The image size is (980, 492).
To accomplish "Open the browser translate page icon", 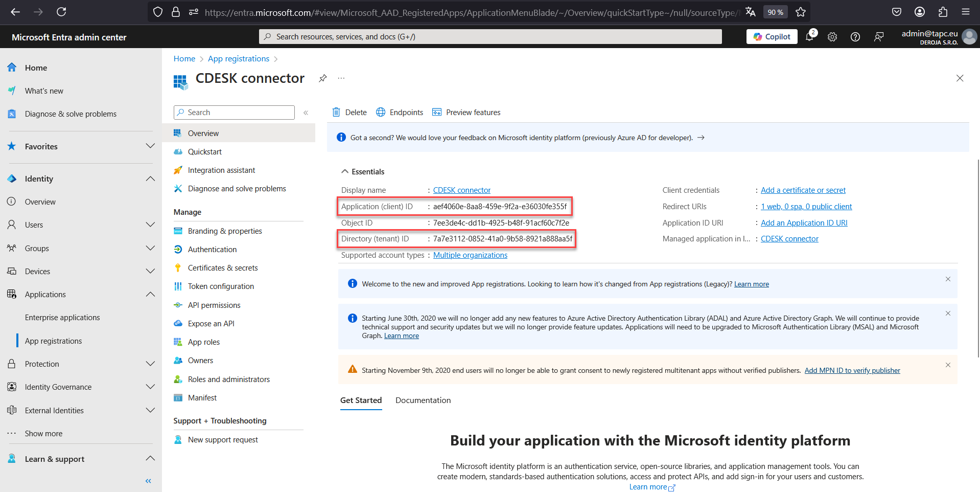I will click(750, 12).
